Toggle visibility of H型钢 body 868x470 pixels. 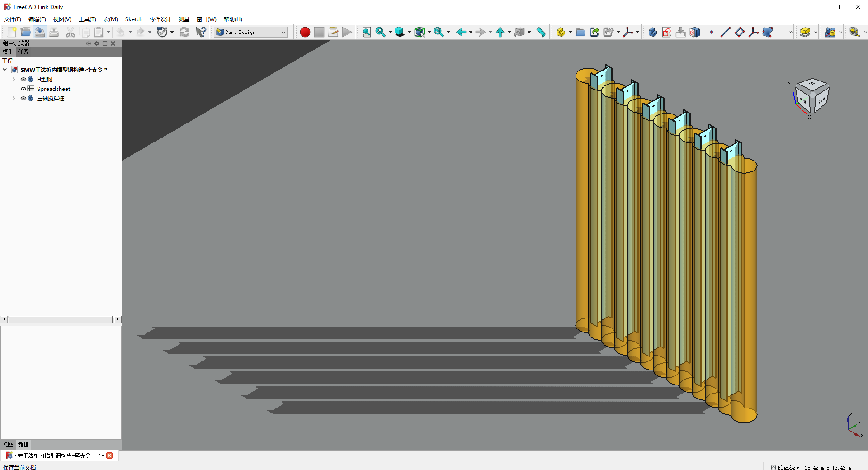coord(24,79)
